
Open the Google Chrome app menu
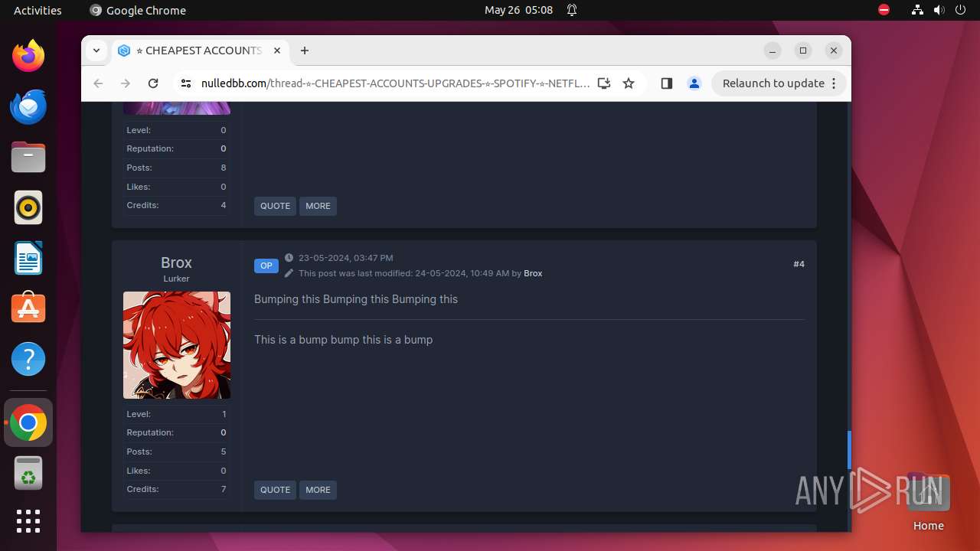(x=138, y=10)
